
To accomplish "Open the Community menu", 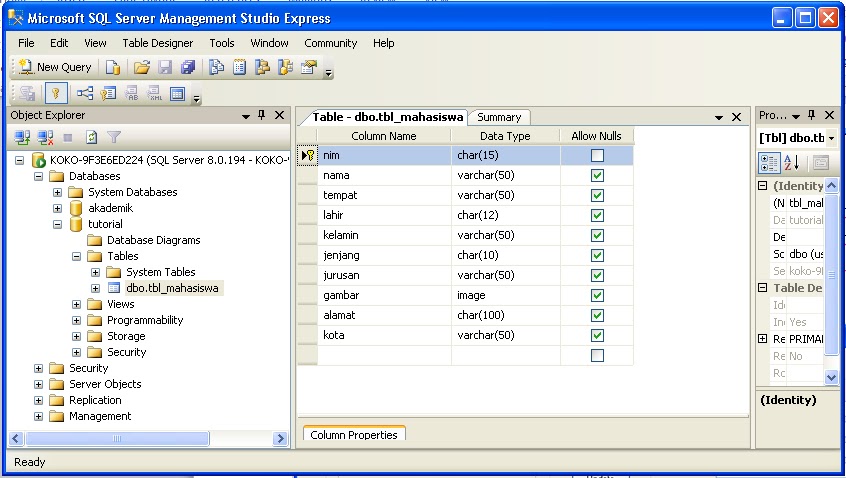I will coord(331,43).
